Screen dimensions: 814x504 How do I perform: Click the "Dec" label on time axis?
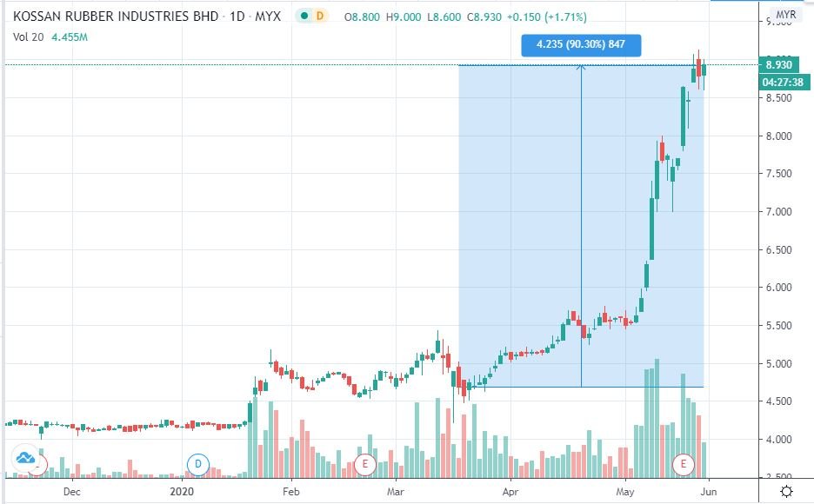(x=72, y=492)
